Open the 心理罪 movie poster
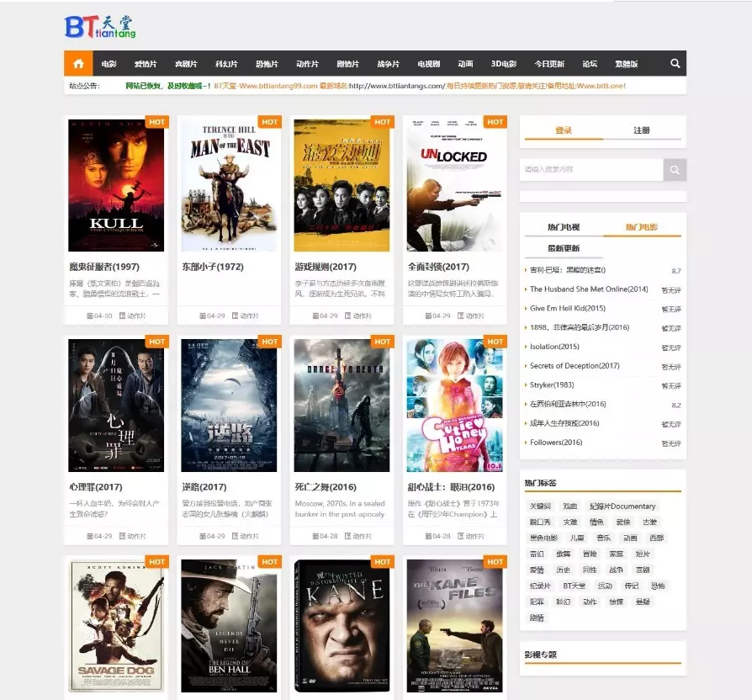752x700 pixels. pos(116,406)
